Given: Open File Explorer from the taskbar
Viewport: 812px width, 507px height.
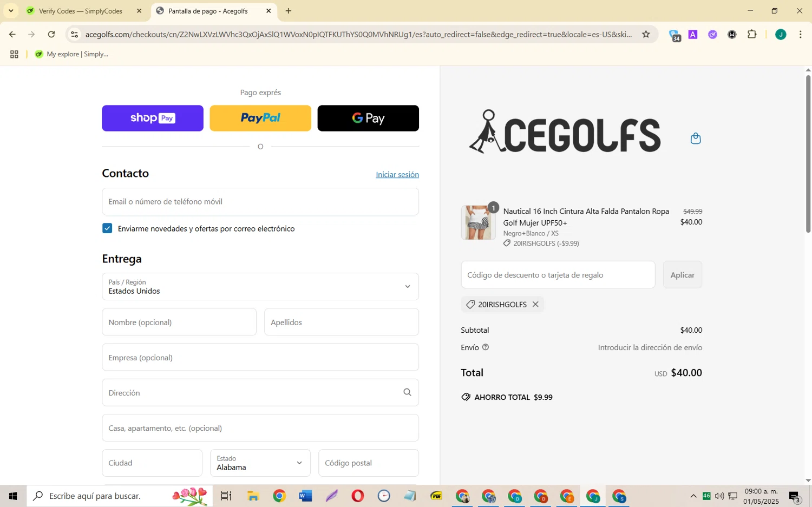Looking at the screenshot, I should [253, 496].
